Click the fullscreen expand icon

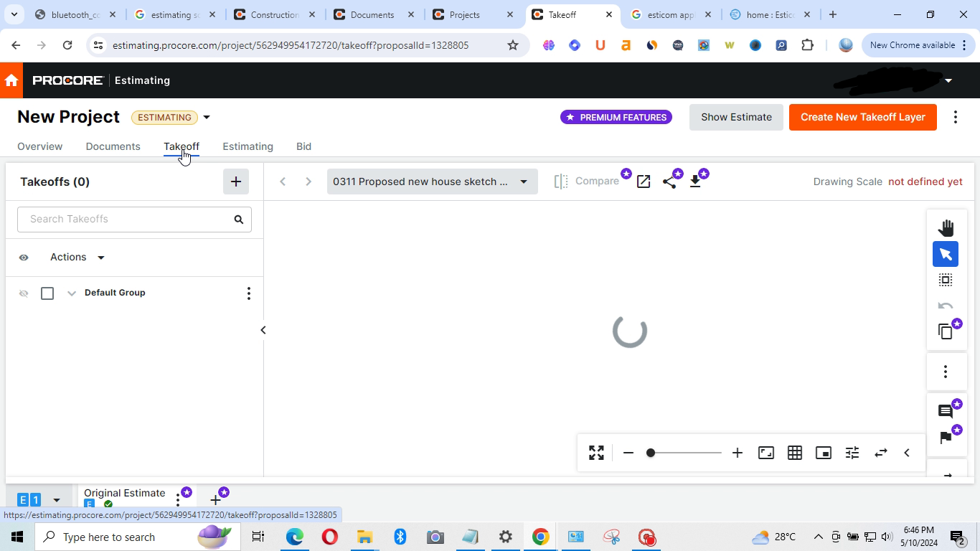pos(596,453)
